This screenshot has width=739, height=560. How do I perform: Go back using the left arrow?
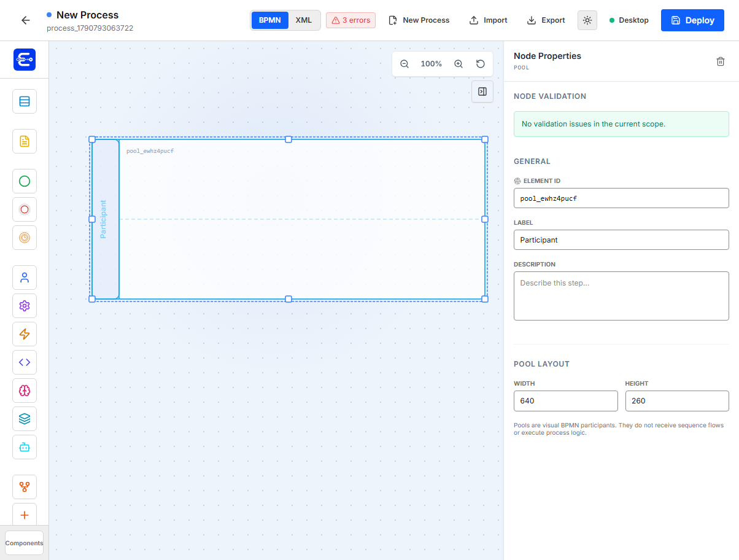tap(25, 20)
